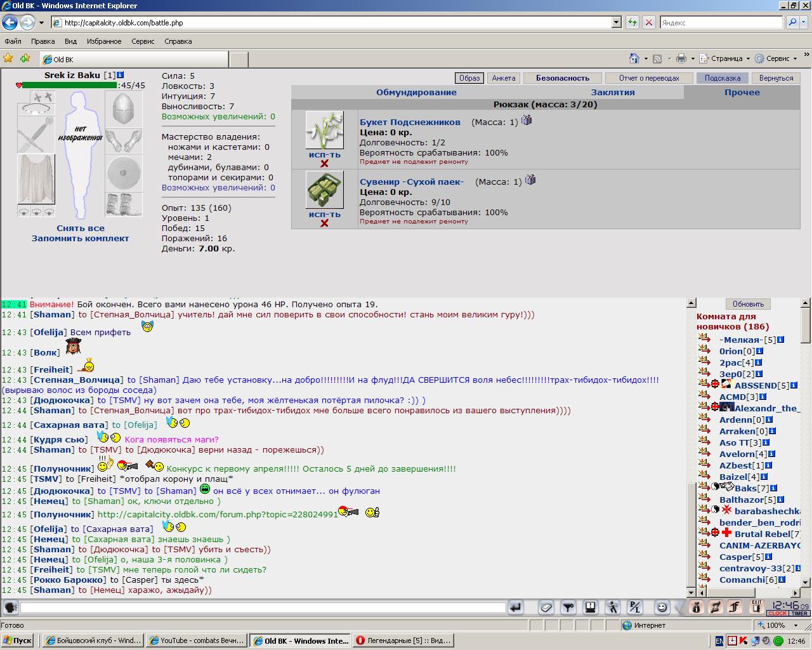
Task: Click the browser Forward arrow button
Action: point(27,22)
